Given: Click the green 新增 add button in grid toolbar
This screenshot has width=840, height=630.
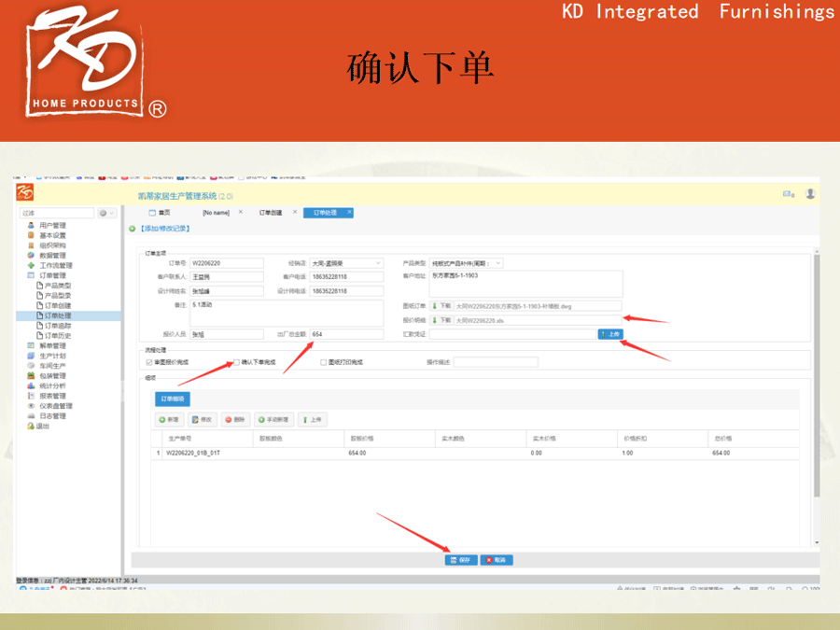Looking at the screenshot, I should tap(169, 420).
